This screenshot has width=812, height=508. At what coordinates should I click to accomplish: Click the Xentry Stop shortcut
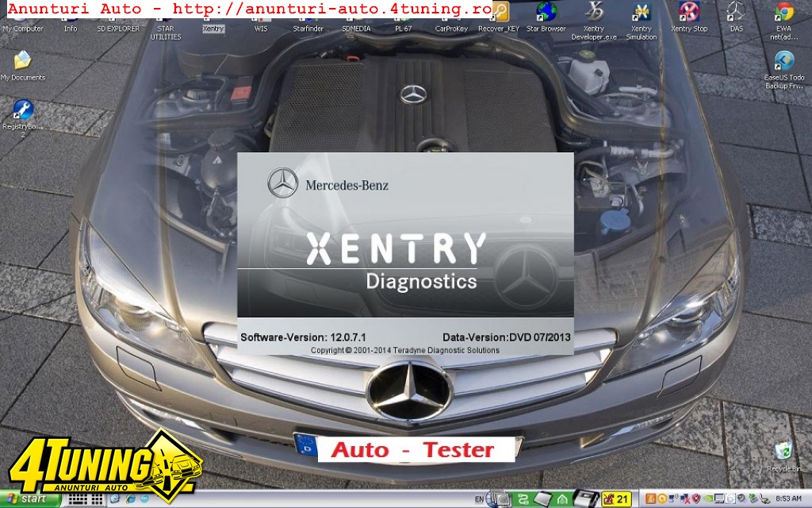689,17
